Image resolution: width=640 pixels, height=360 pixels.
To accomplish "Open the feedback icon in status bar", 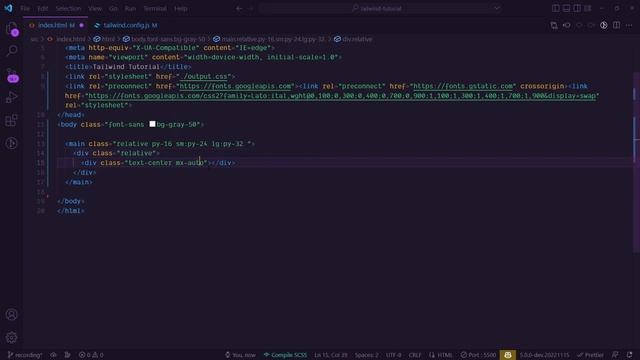I will click(x=615, y=355).
